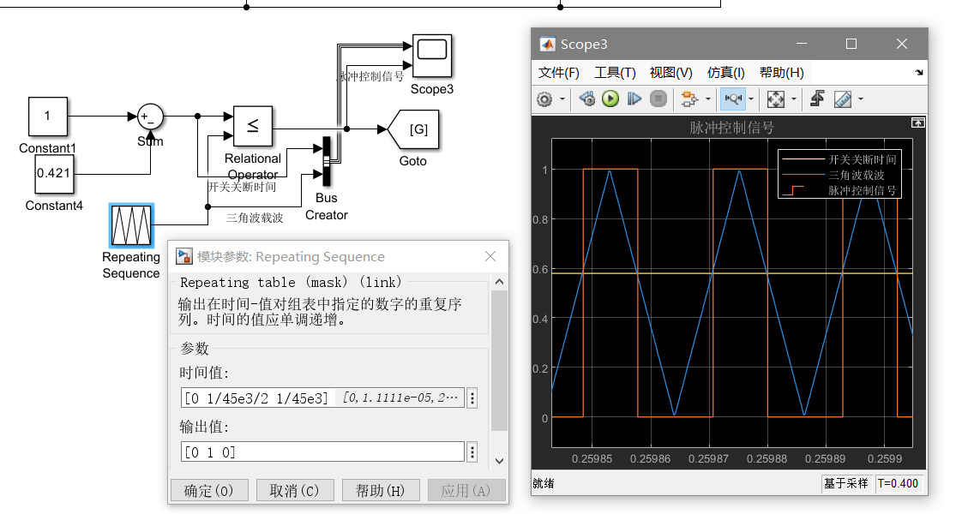Image resolution: width=980 pixels, height=526 pixels.
Task: Click the triggers icon in Scope3 toolbar
Action: 817,99
